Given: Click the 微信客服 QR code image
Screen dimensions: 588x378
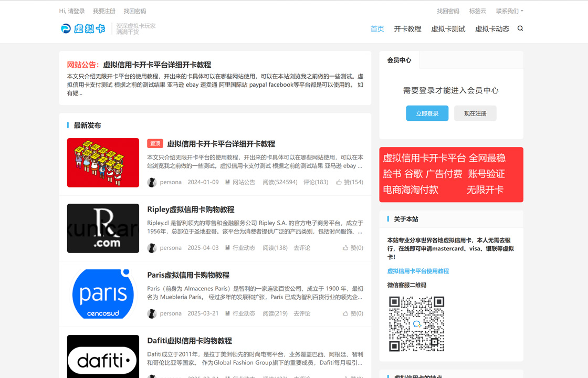Looking at the screenshot, I should (417, 324).
